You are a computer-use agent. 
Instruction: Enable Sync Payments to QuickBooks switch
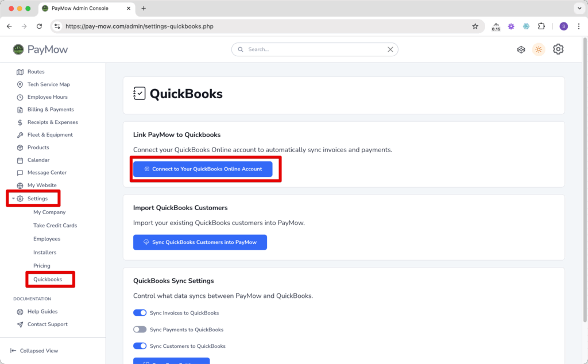click(x=140, y=330)
